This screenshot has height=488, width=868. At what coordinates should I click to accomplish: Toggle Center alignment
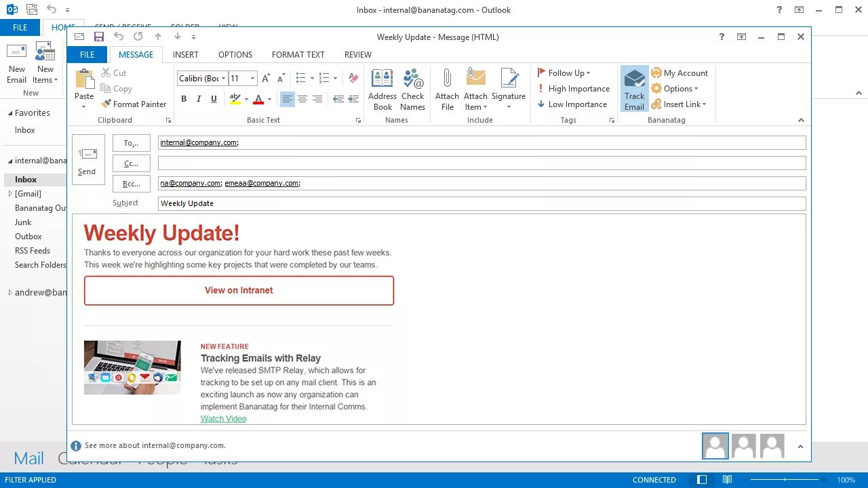point(302,99)
